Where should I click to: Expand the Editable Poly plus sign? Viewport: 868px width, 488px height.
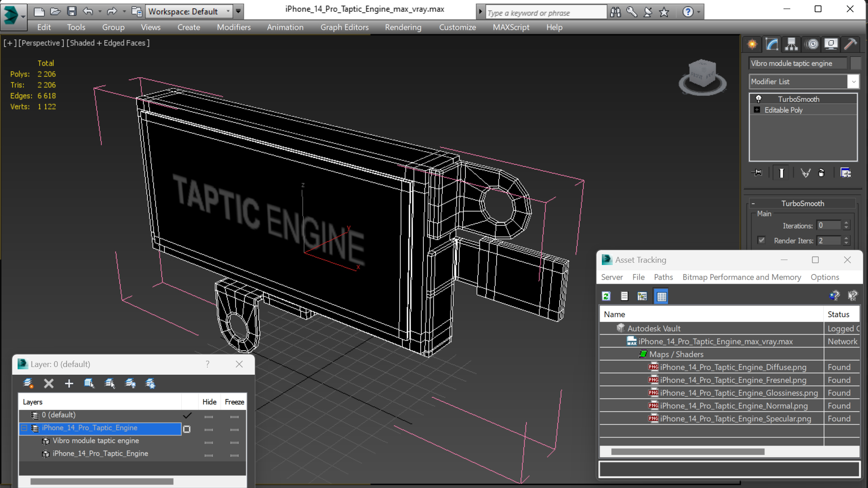click(x=757, y=110)
